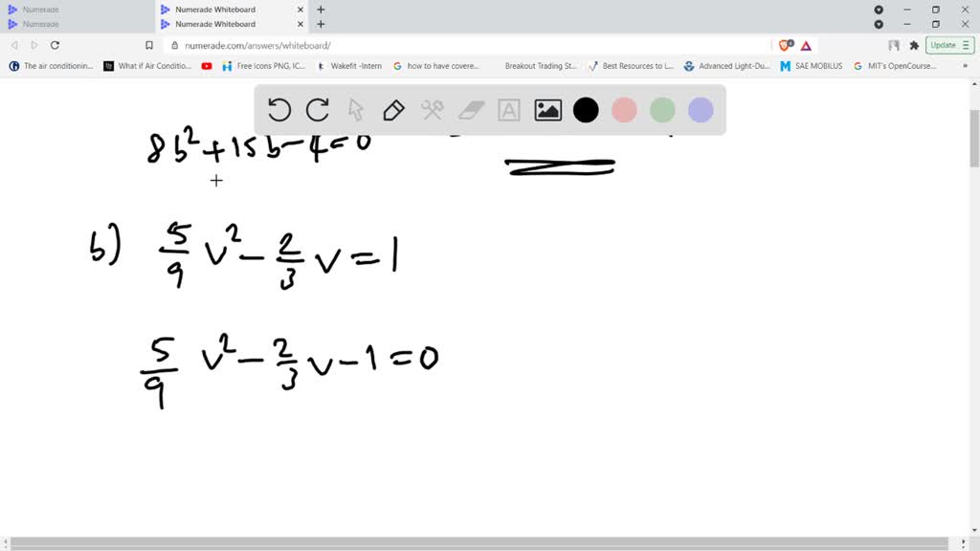Select the Pen tool on the whiteboard toolbar

pos(393,110)
